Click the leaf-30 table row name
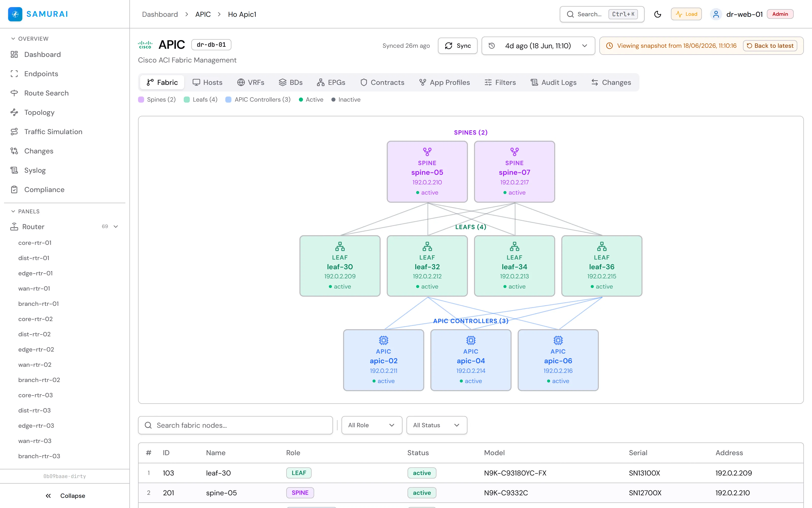 coord(218,473)
